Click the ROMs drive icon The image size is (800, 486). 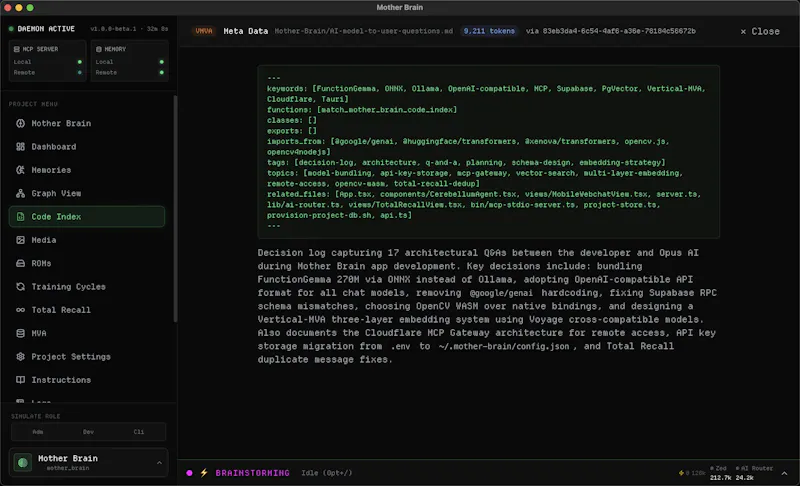pyautogui.click(x=20, y=264)
